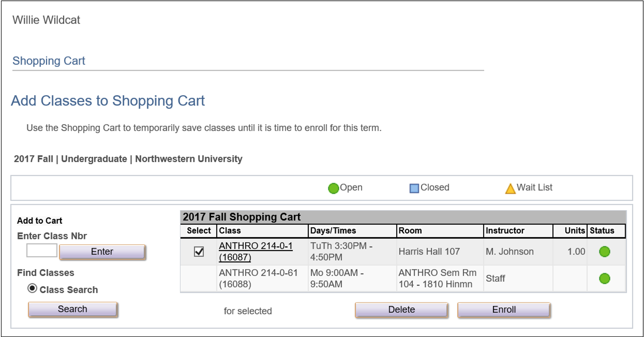Click the yellow Wait List triangle icon
Screen dimensions: 644x337
click(x=510, y=188)
